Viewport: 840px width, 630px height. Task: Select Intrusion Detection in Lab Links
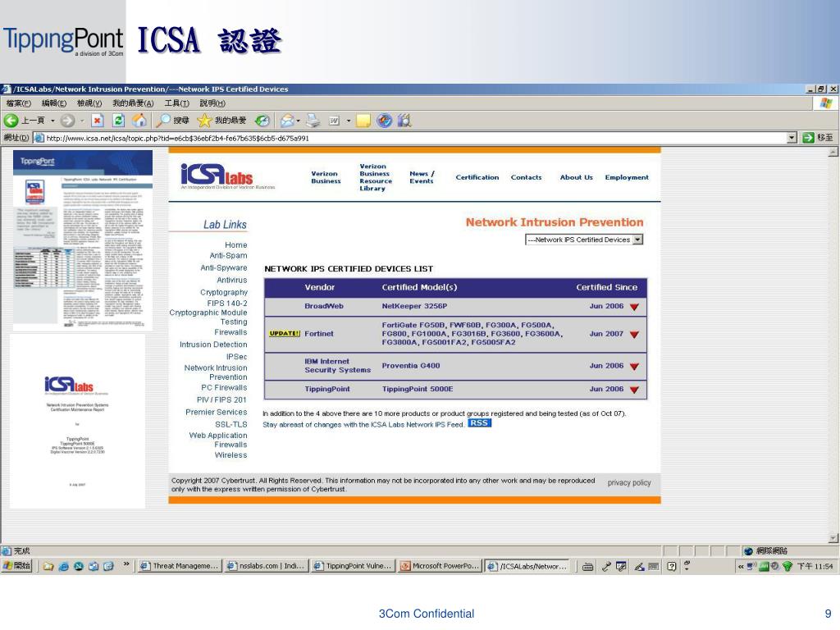click(213, 345)
